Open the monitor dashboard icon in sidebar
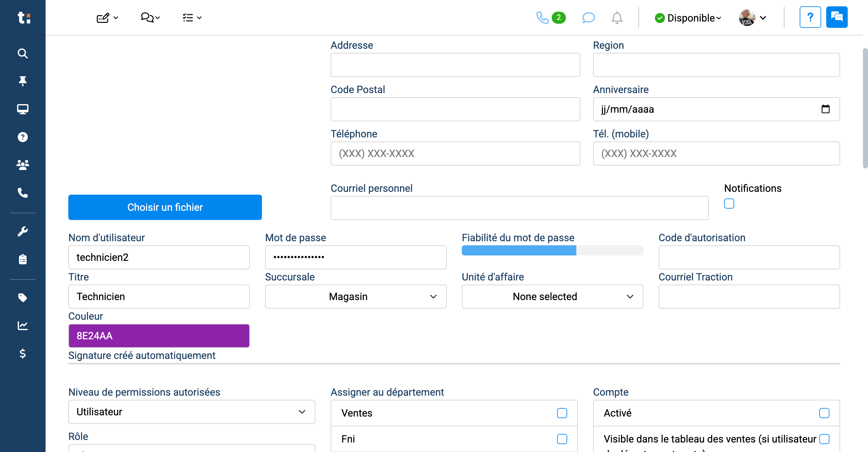 click(x=22, y=109)
